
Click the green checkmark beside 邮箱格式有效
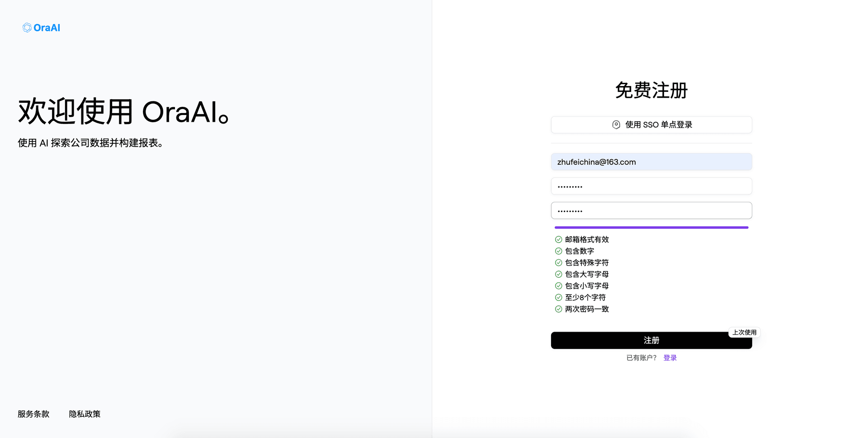coord(558,239)
